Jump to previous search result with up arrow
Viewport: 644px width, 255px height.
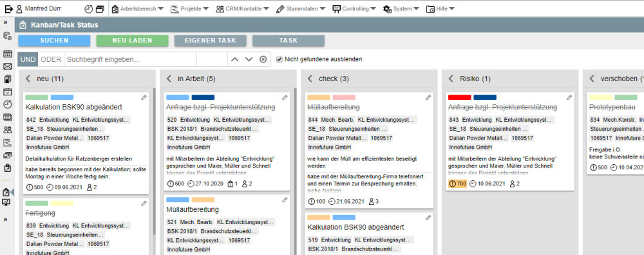pyautogui.click(x=234, y=59)
